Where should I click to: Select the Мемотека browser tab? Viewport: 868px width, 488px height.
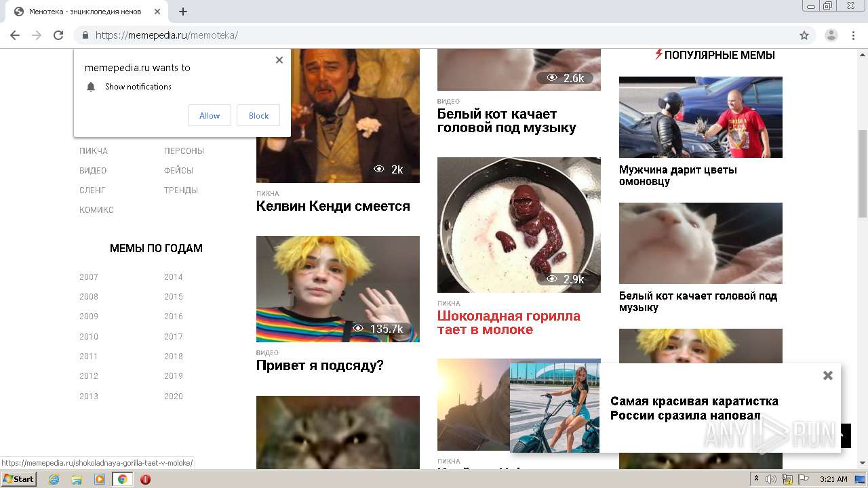(85, 12)
